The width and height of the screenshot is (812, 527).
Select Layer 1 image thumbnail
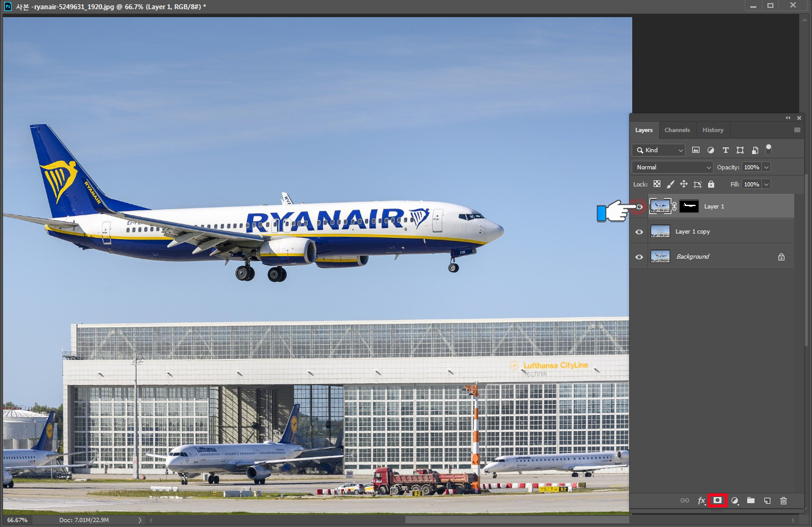coord(660,207)
